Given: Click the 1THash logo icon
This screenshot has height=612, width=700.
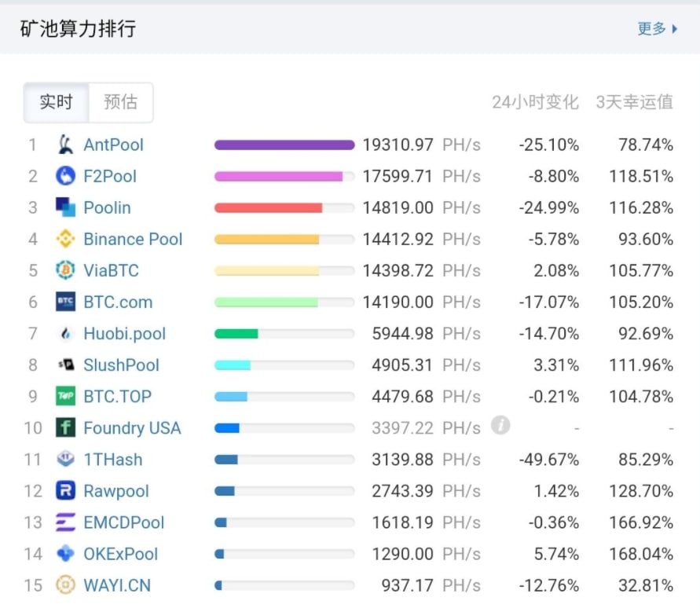Looking at the screenshot, I should [x=66, y=460].
